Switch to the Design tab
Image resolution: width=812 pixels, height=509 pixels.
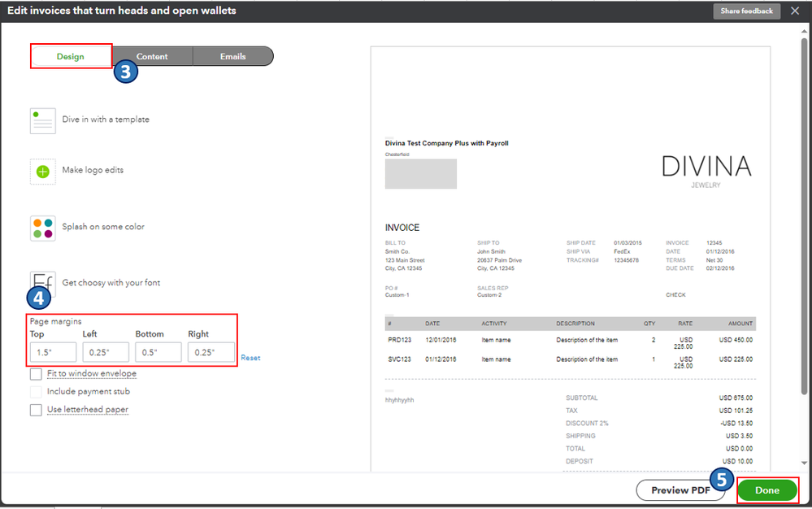(71, 56)
